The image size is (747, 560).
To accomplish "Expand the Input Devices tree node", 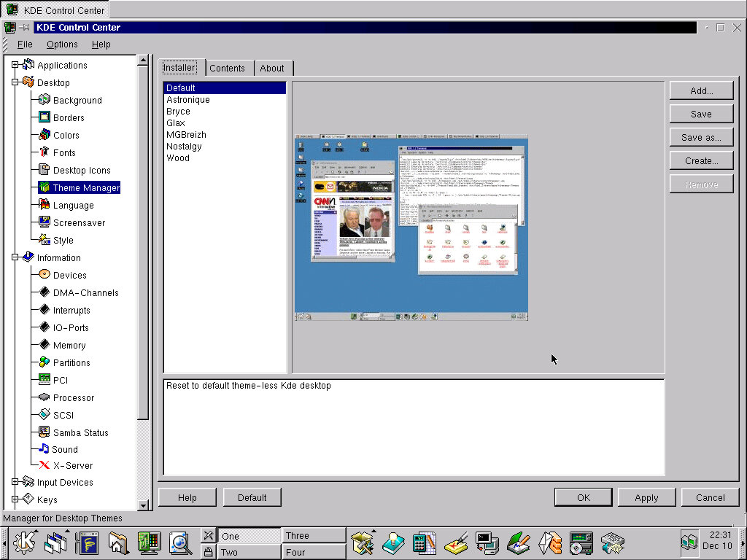I will pyautogui.click(x=15, y=482).
